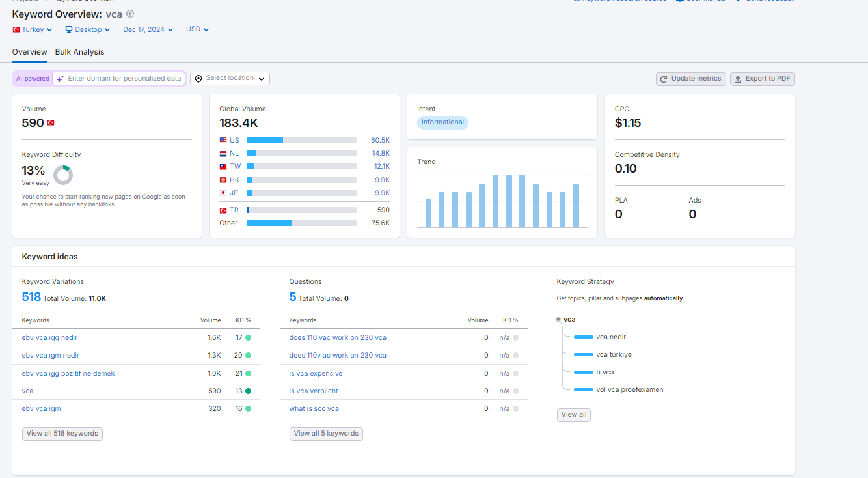The height and width of the screenshot is (478, 868).
Task: Click View all 518 keywords button
Action: (x=62, y=434)
